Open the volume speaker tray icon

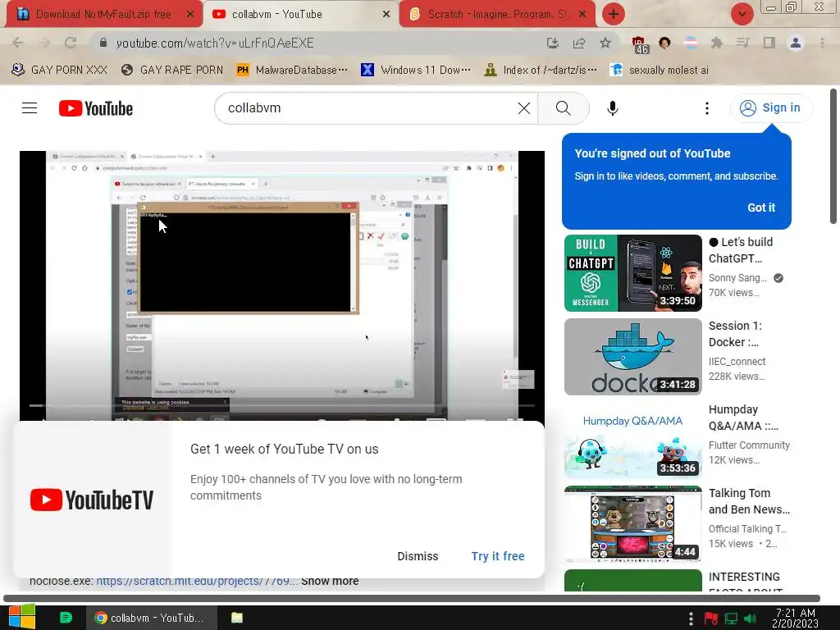point(751,619)
